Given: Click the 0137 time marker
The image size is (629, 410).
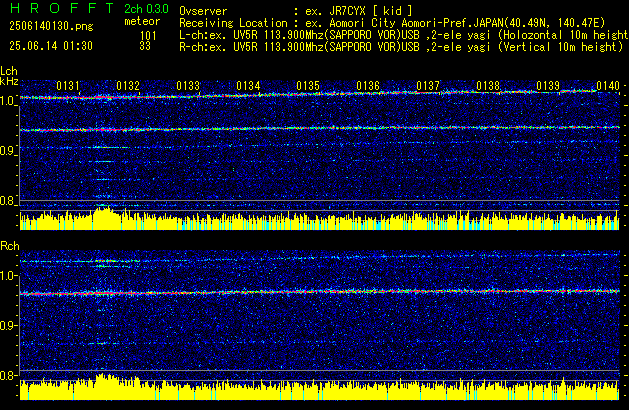Looking at the screenshot, I should (x=428, y=86).
